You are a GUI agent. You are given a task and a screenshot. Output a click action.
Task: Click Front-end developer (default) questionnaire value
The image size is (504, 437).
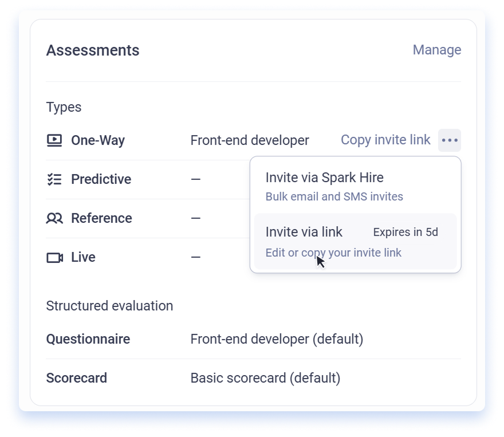tap(277, 339)
